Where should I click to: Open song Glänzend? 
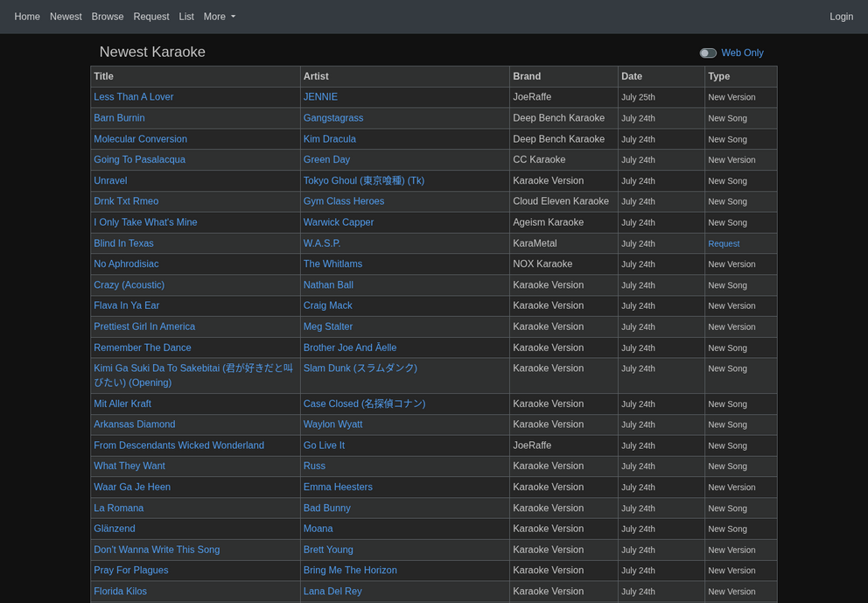115,529
